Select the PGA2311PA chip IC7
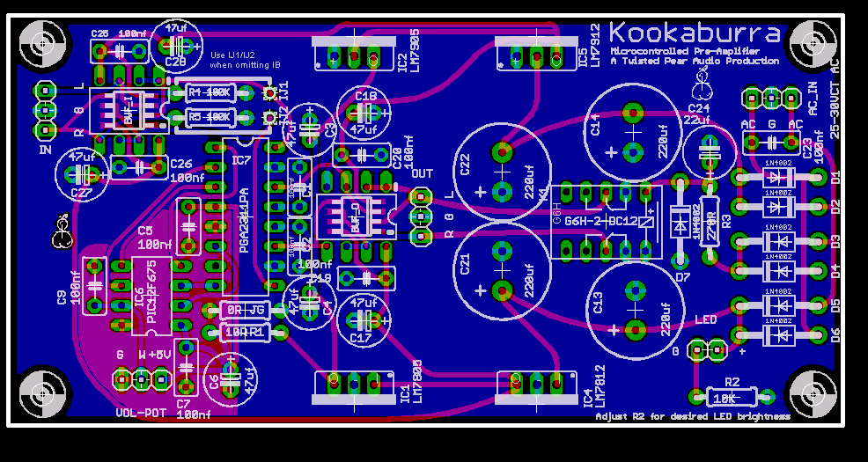Image resolution: width=868 pixels, height=462 pixels. 244,216
